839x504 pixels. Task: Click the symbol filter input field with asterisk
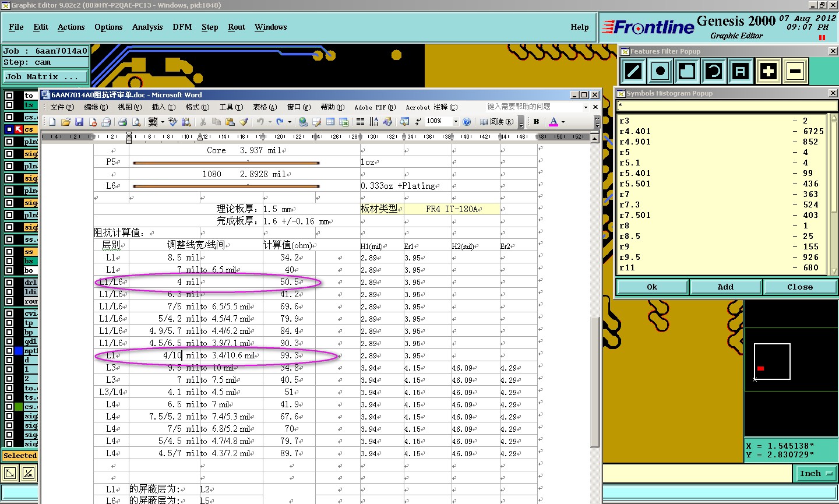click(x=727, y=105)
